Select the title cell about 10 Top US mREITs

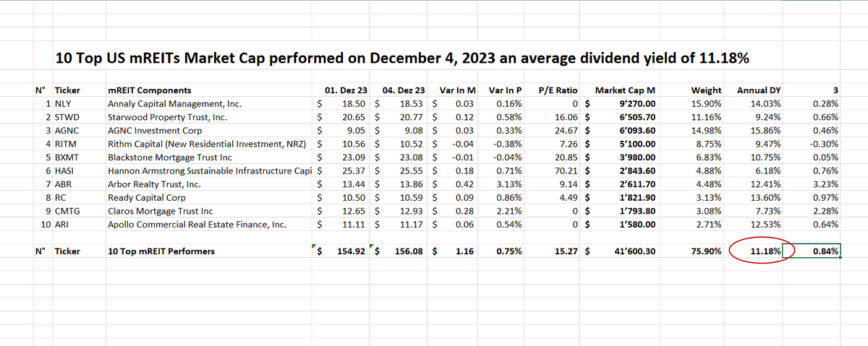[401, 58]
